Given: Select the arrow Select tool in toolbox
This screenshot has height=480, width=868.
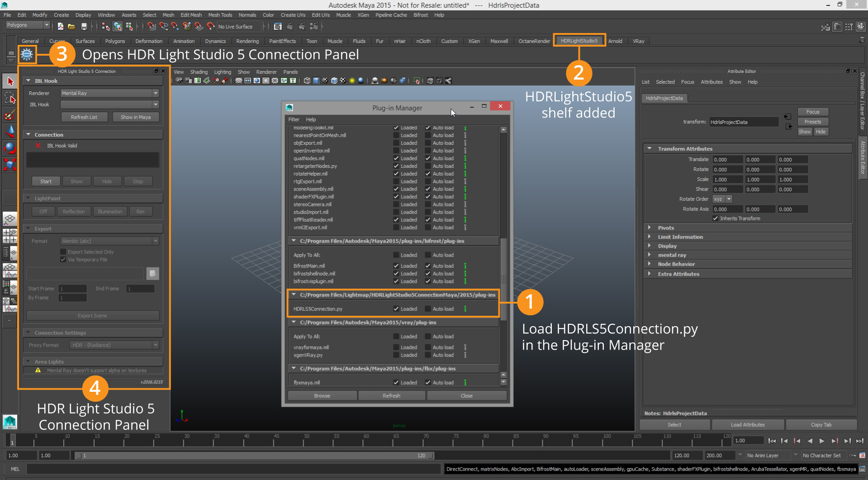Looking at the screenshot, I should coord(10,81).
